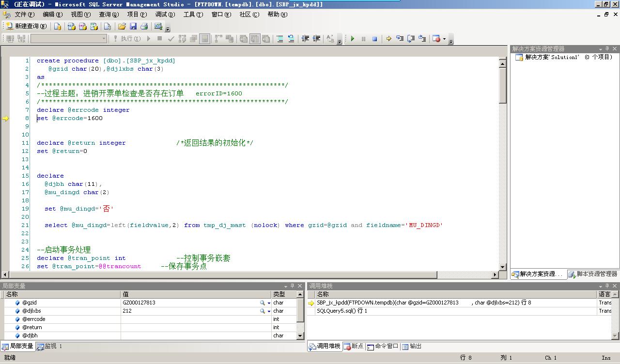The height and width of the screenshot is (364, 620).
Task: Click the blue Stop Debugging square
Action: [x=374, y=39]
